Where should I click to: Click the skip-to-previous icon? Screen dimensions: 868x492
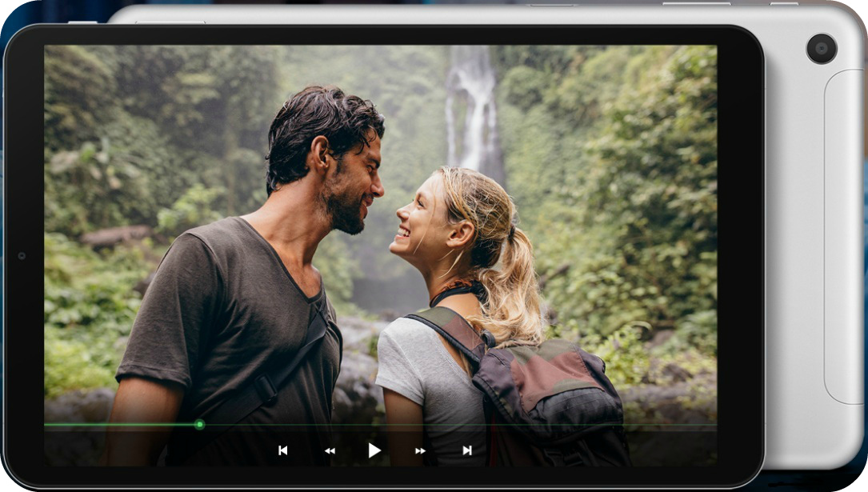coord(282,450)
